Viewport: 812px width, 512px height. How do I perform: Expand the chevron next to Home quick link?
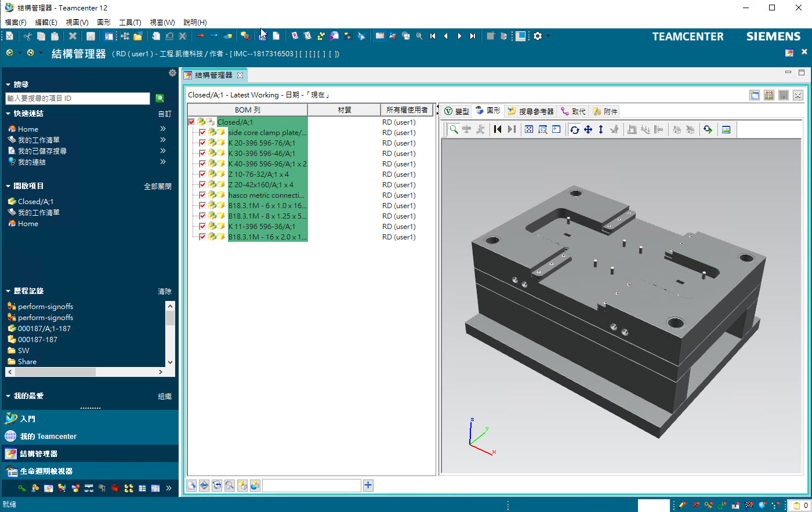163,129
